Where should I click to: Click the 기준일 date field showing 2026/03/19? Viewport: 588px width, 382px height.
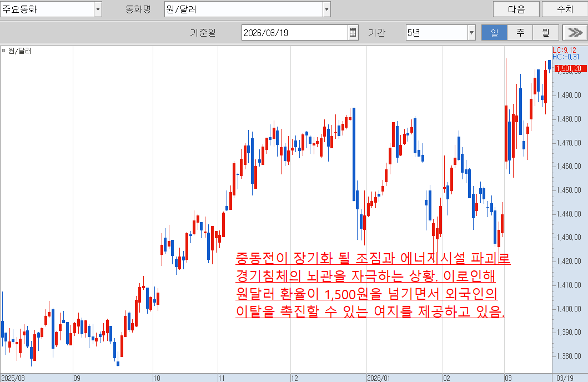coord(294,33)
